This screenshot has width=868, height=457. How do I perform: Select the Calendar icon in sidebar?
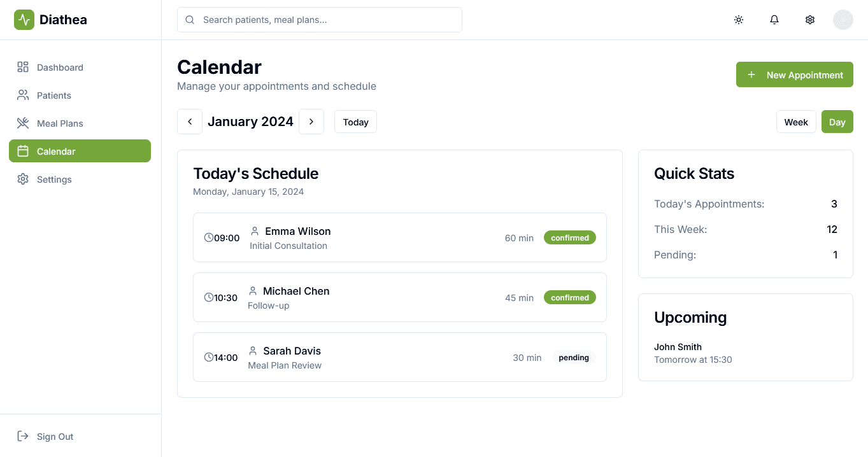point(23,151)
